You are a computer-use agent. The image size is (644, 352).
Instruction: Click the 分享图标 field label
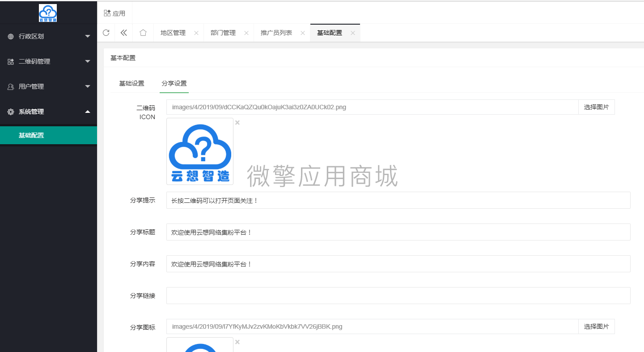point(143,327)
